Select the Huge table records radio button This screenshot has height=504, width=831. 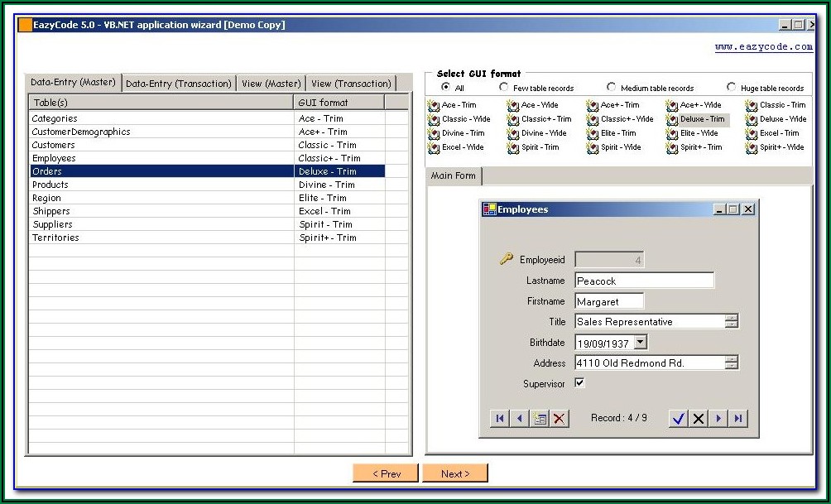[731, 87]
